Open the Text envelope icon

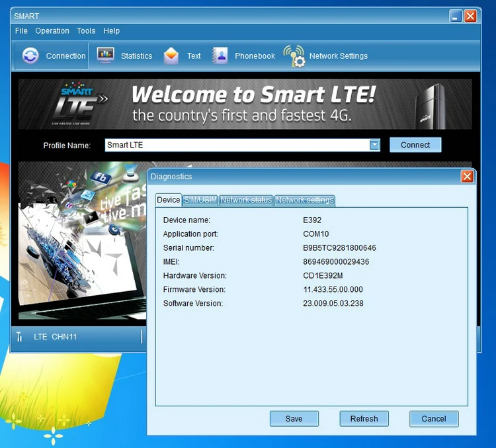pyautogui.click(x=171, y=56)
